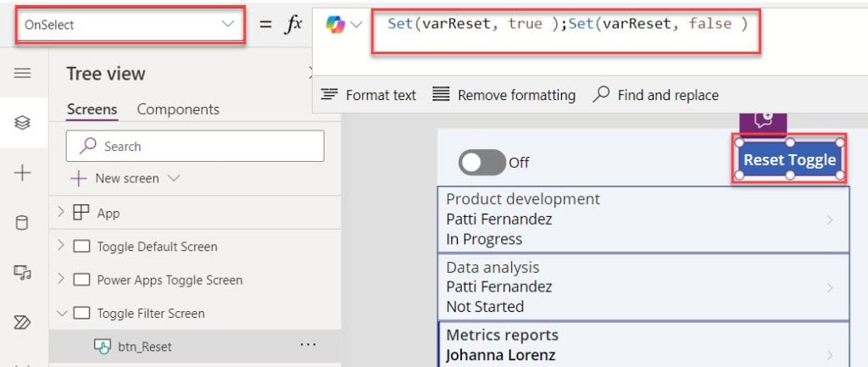Open Find and replace
Viewport: 868px width, 367px height.
point(655,95)
